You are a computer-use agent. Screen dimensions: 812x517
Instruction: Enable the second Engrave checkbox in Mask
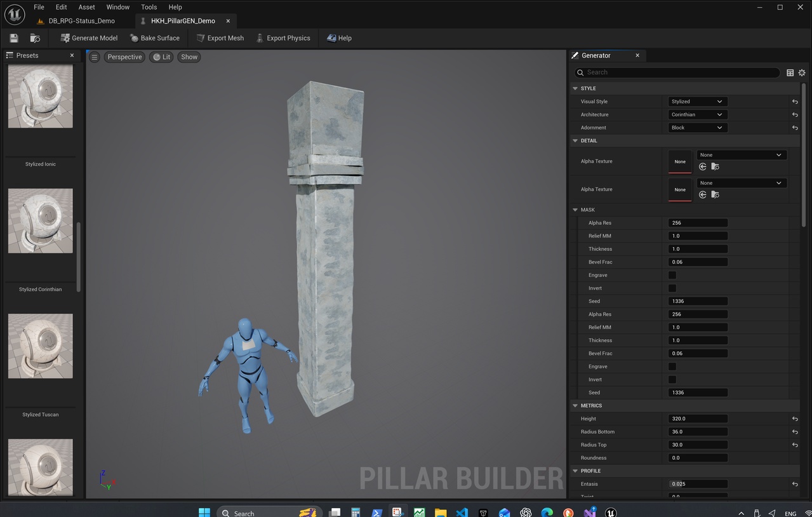click(x=672, y=366)
